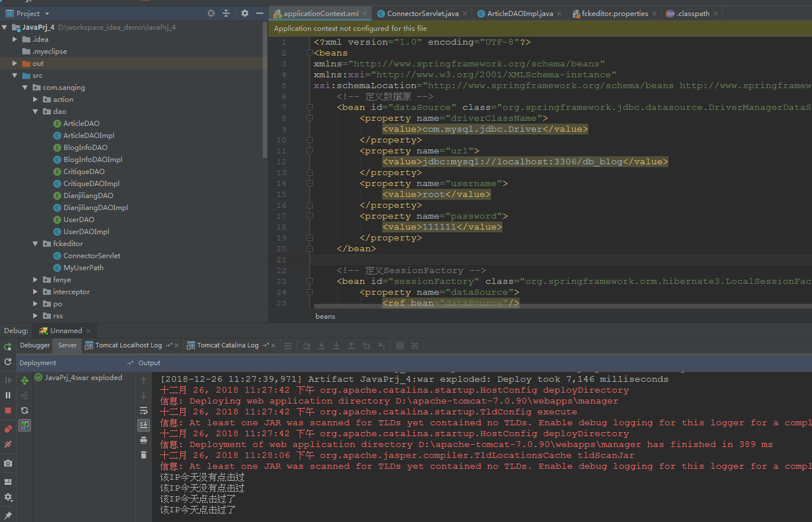Toggle deployment update option icon under refresh
812x522 pixels.
(x=25, y=425)
